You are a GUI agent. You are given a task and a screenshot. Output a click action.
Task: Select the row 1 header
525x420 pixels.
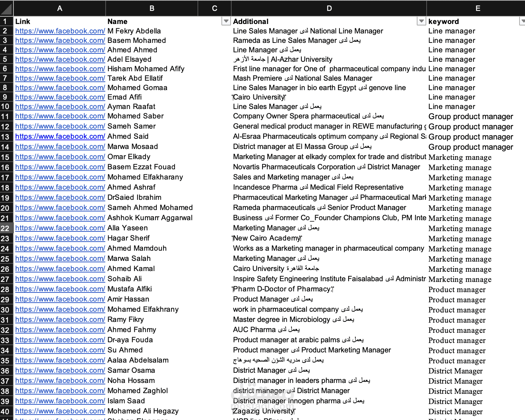7,21
